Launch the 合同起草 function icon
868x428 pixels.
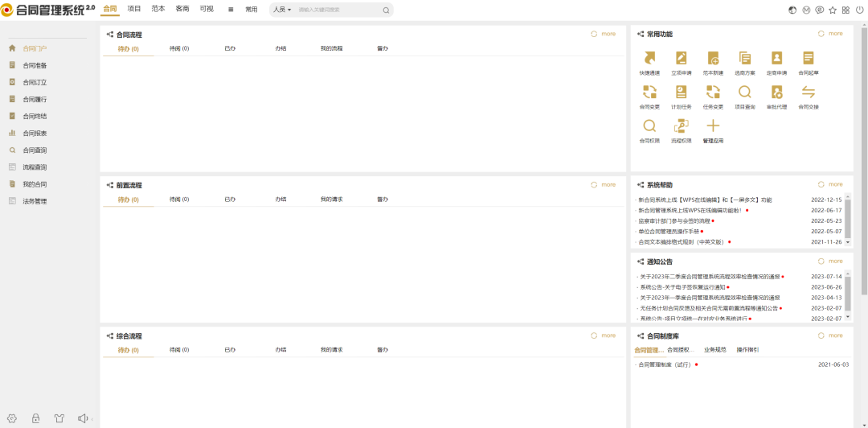click(808, 59)
